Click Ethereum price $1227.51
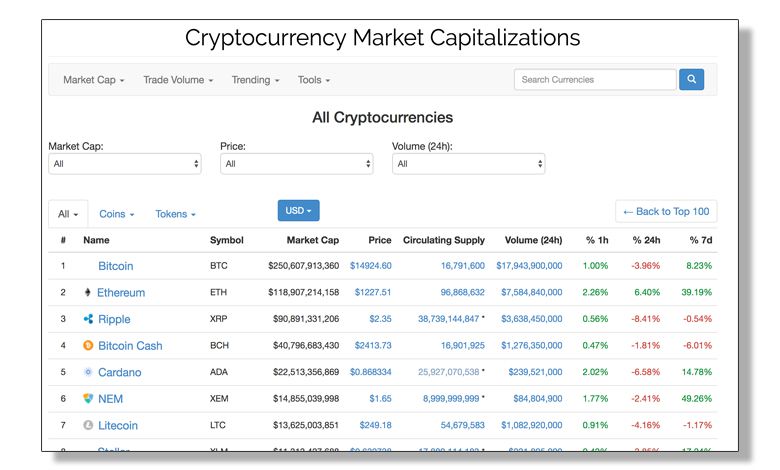 tap(373, 292)
